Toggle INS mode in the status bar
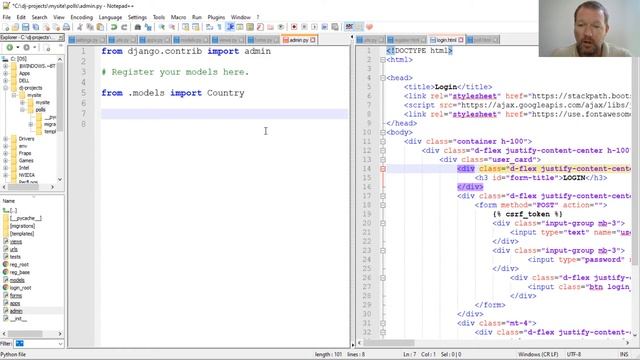This screenshot has width=640, height=360. (x=624, y=354)
